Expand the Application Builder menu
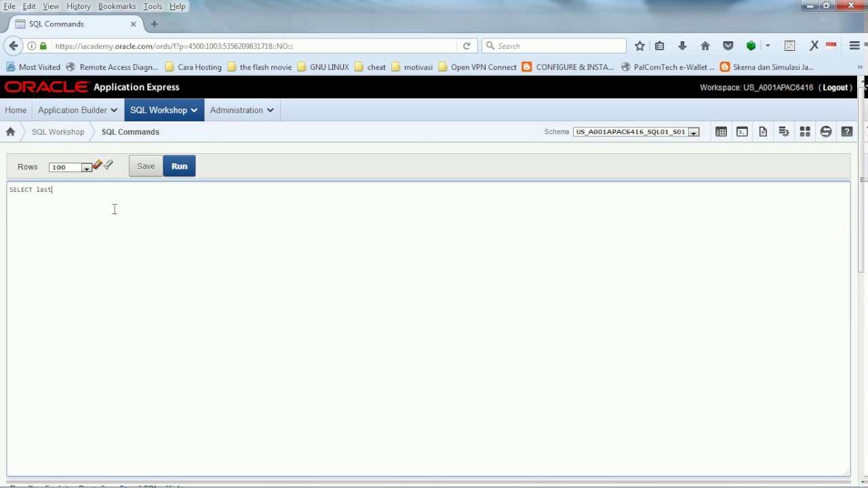 pyautogui.click(x=78, y=110)
